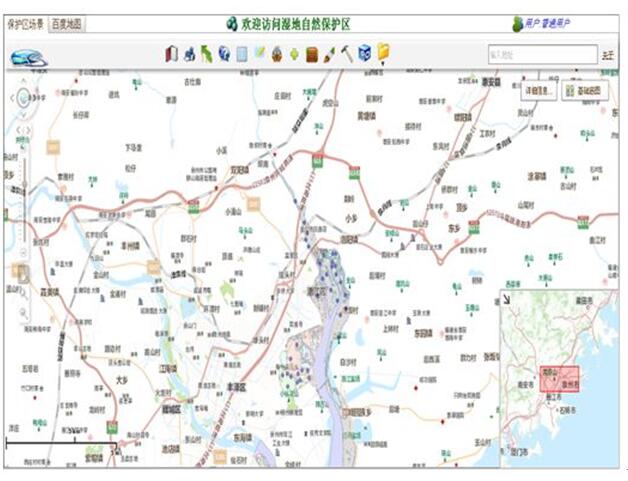Click the hammer tool icon

click(x=346, y=54)
